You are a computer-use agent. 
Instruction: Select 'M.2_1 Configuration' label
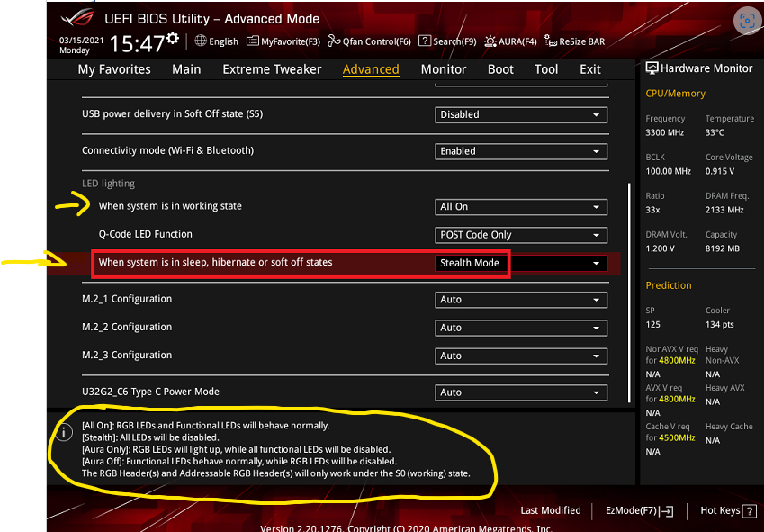[127, 299]
